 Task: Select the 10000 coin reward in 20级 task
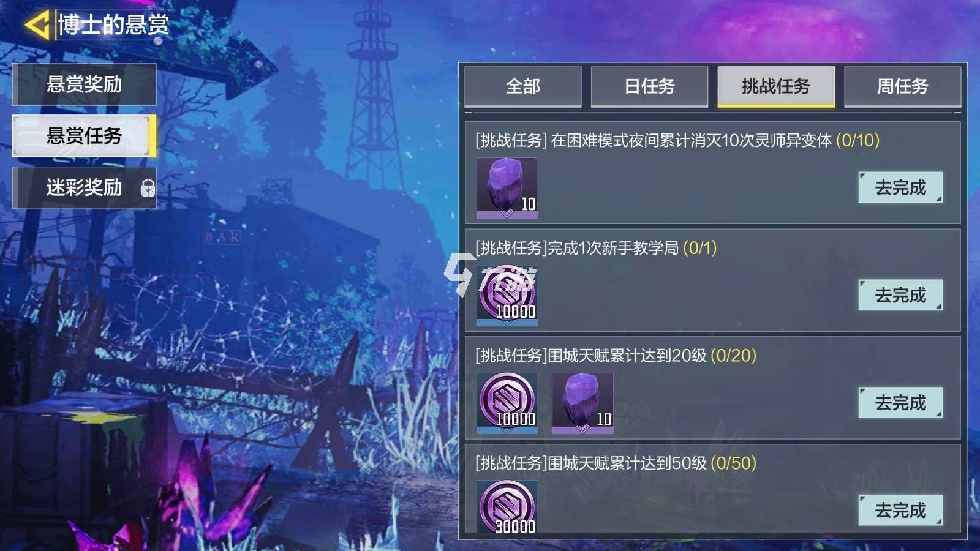[x=507, y=403]
